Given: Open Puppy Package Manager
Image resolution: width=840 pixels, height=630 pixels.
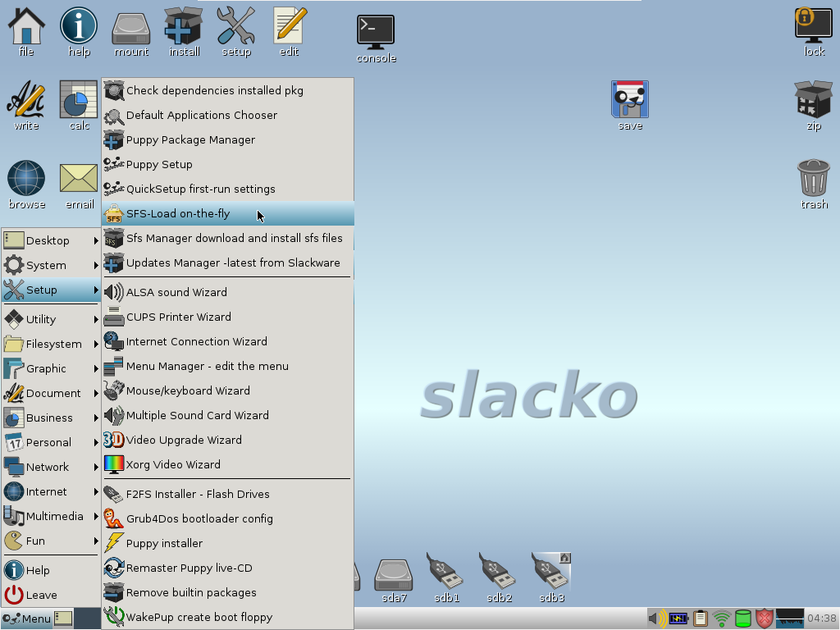Looking at the screenshot, I should coord(228,139).
